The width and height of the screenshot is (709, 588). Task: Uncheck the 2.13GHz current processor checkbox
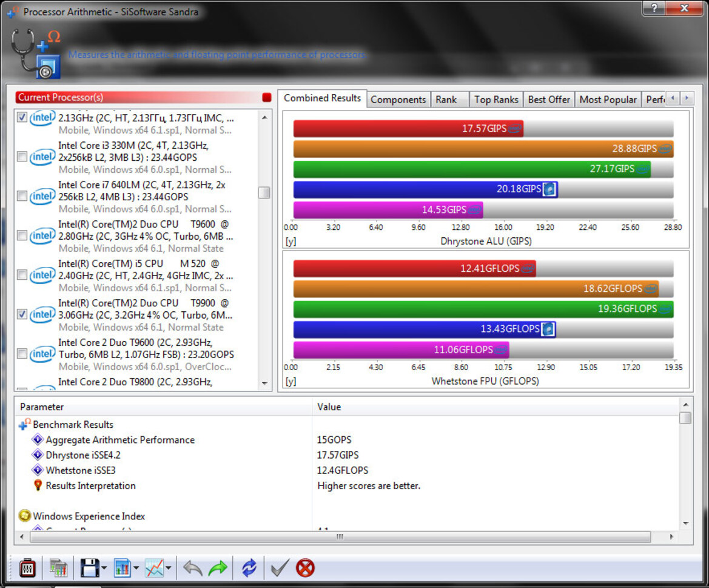point(22,117)
